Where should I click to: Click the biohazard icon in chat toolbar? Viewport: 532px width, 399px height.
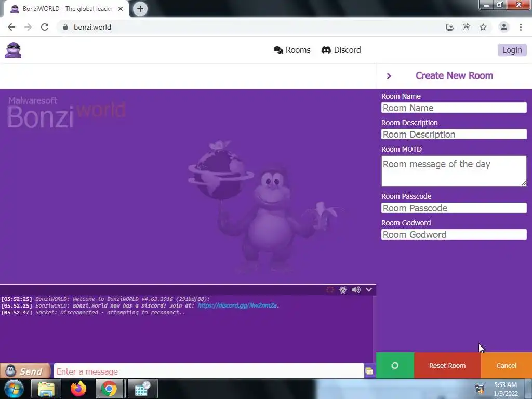point(343,290)
